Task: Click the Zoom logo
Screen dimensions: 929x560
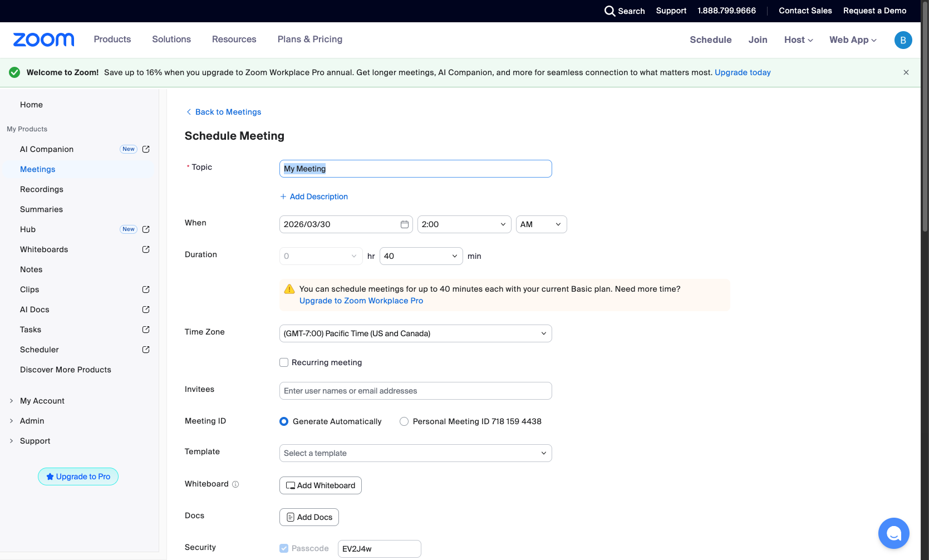Action: coord(43,40)
